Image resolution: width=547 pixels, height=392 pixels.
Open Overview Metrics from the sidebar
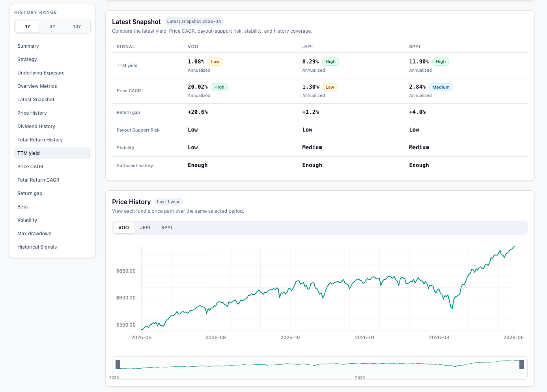(x=52, y=86)
